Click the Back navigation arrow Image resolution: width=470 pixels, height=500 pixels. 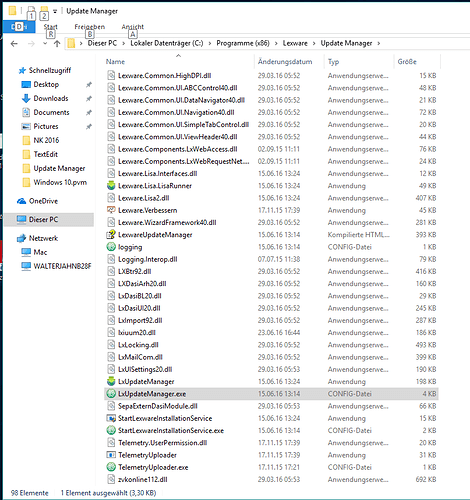click(14, 44)
